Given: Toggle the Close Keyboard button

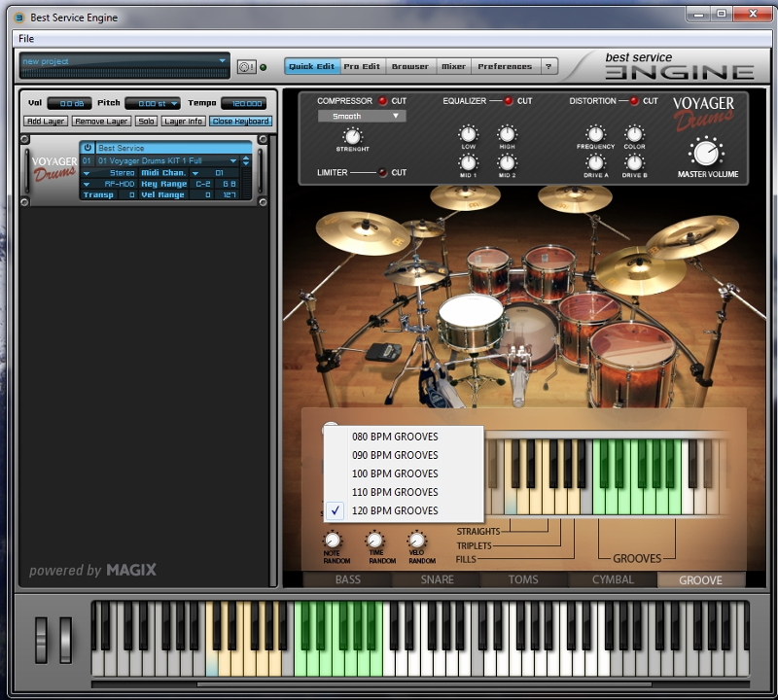Looking at the screenshot, I should [x=240, y=122].
